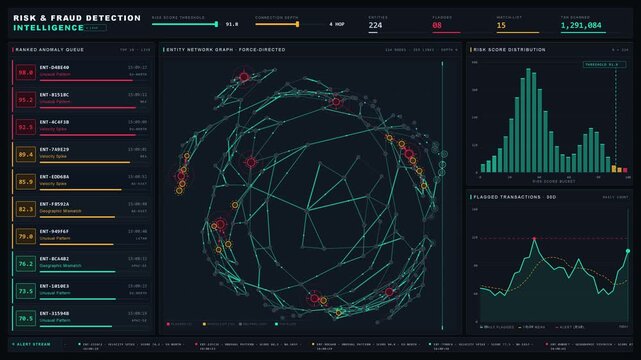Viewport: 641px width, 360px height.
Task: Click the 76.2 risk score badge
Action: (x=26, y=264)
